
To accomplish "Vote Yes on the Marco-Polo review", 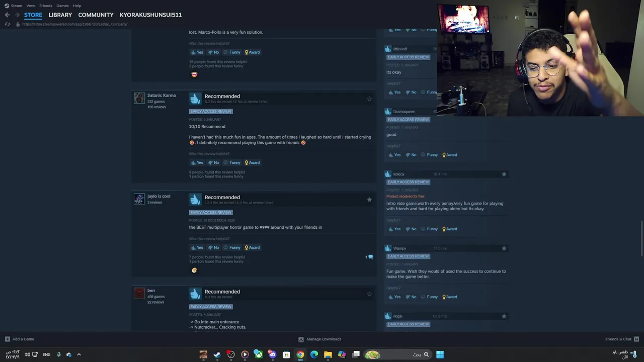I will pyautogui.click(x=197, y=52).
